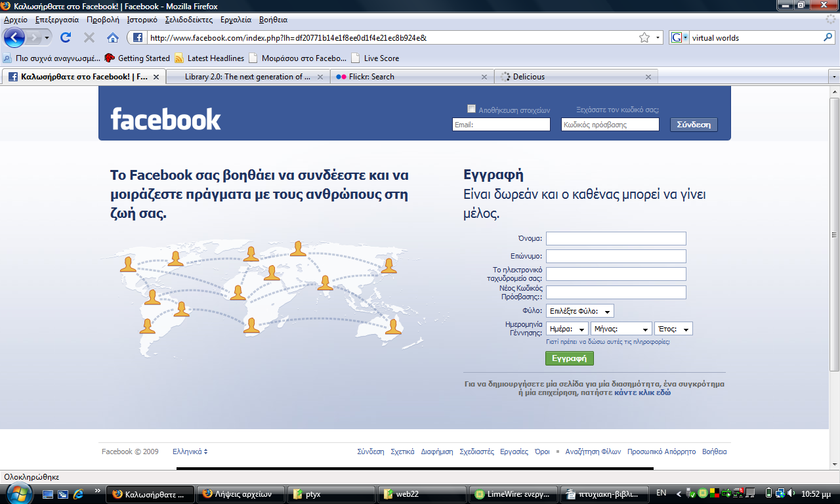Viewport: 840px width, 504px height.
Task: Open the list all tabs dropdown
Action: (x=834, y=77)
